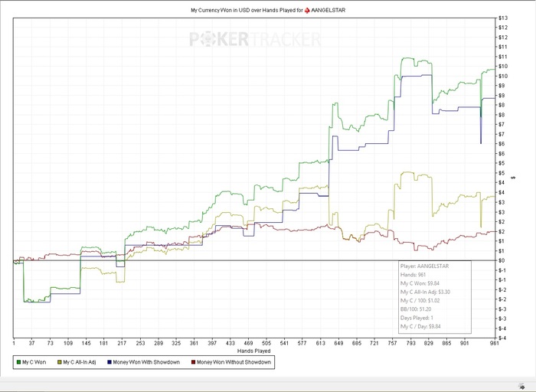Select the Money Won Without Showdown legend label
536x392 pixels.
pyautogui.click(x=234, y=362)
